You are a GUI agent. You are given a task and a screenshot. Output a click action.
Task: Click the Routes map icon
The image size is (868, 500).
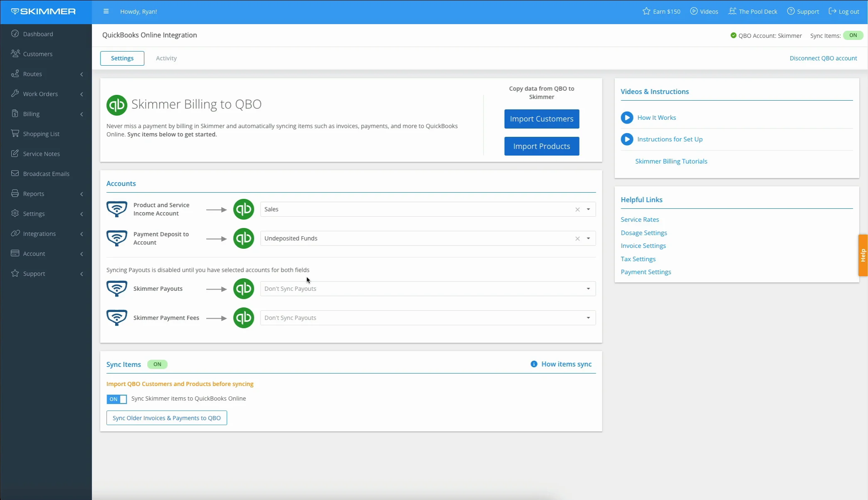[15, 74]
